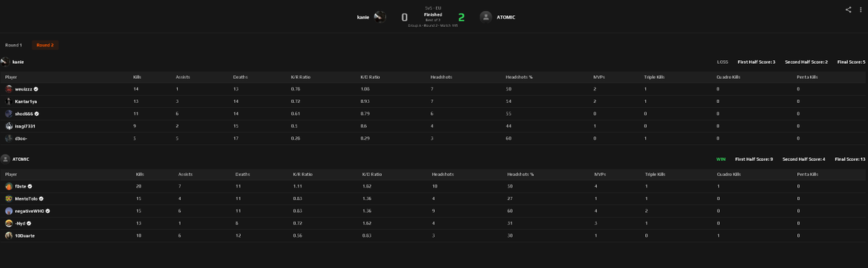The height and width of the screenshot is (268, 868).
Task: Open f0ste player profile name
Action: 21,186
